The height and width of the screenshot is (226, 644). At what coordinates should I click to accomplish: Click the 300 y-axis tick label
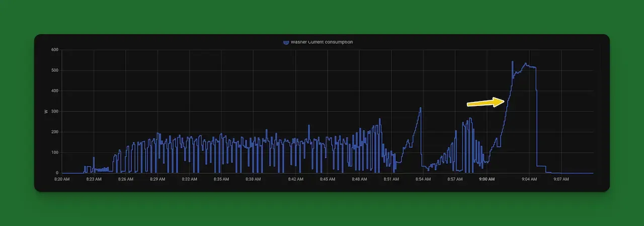point(55,111)
